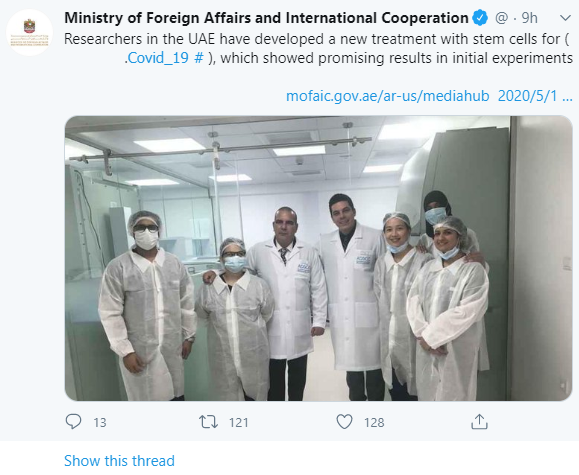Click the 9h timestamp
This screenshot has width=579, height=475.
(529, 18)
